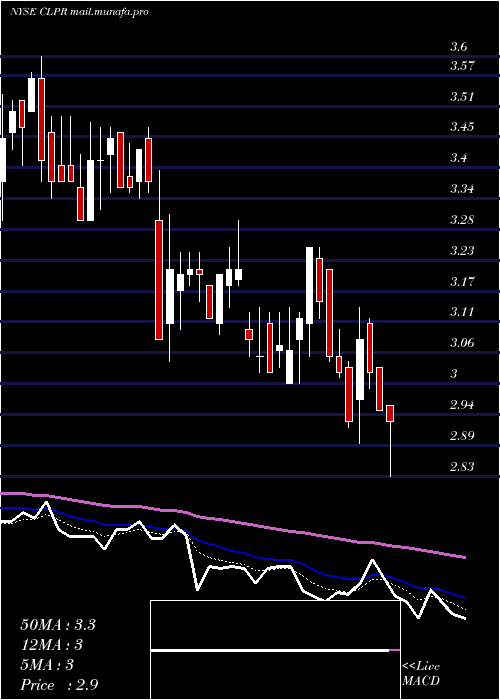Click the 5MA : 3 readout
Screen dimensions: 500x700
pos(47,665)
